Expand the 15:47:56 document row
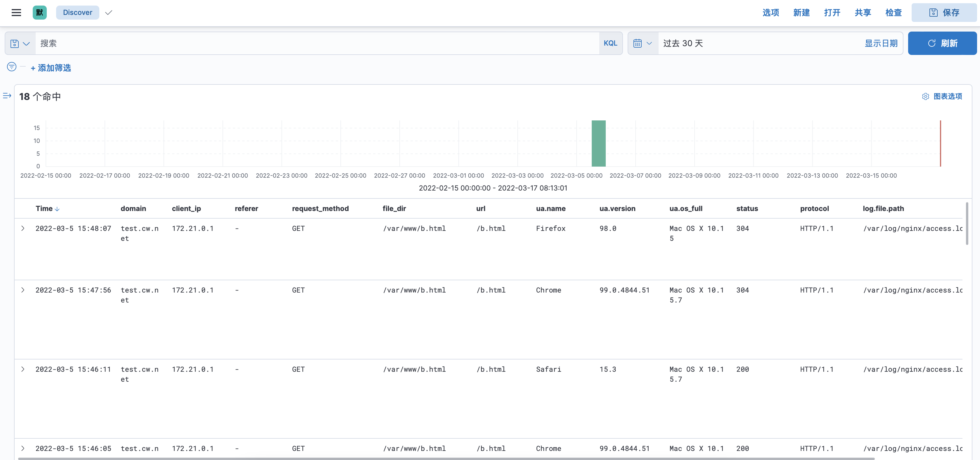980x460 pixels. click(23, 290)
